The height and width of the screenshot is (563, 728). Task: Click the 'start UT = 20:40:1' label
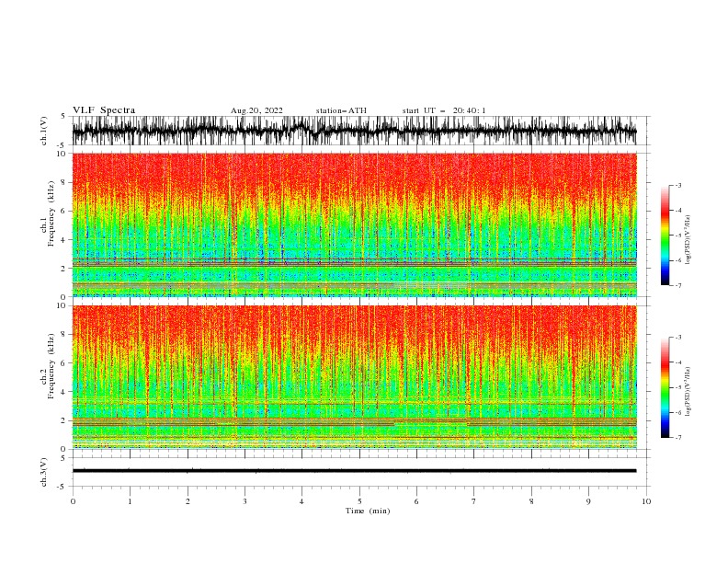444,110
